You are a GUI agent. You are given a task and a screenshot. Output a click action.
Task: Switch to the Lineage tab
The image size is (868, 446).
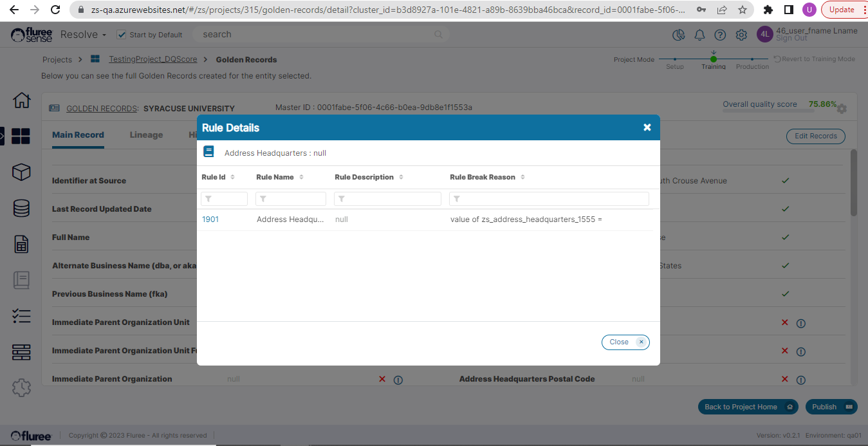pyautogui.click(x=146, y=135)
